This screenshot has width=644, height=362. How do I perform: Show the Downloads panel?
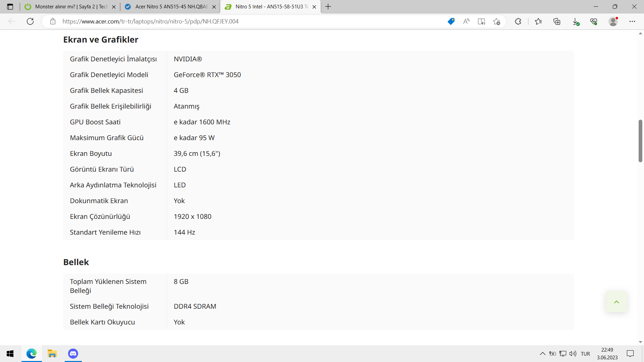(576, 21)
